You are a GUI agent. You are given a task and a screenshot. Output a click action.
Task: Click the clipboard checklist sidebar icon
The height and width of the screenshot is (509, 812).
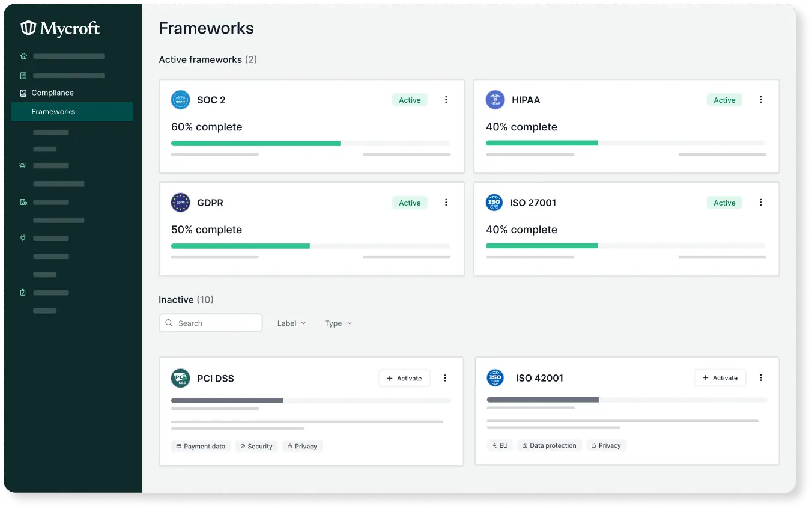click(x=23, y=293)
